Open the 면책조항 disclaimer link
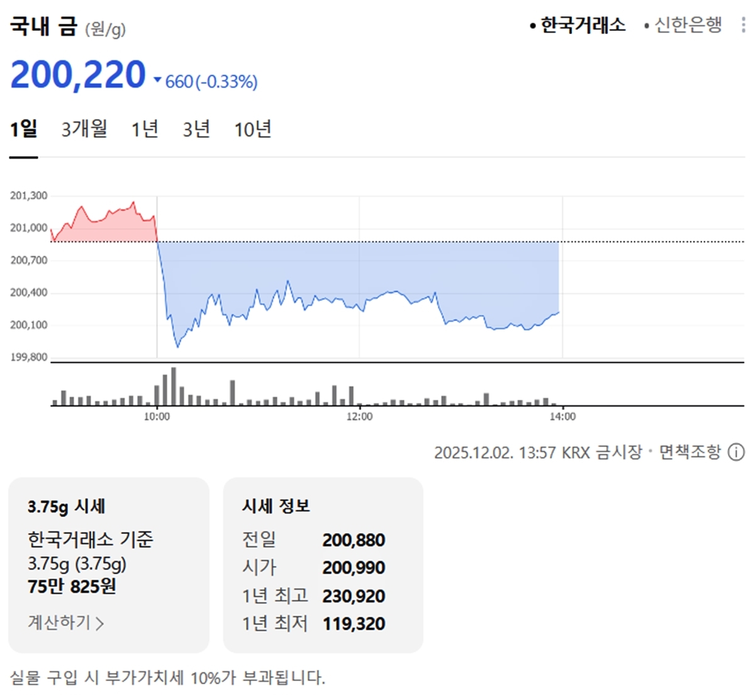 [690, 452]
